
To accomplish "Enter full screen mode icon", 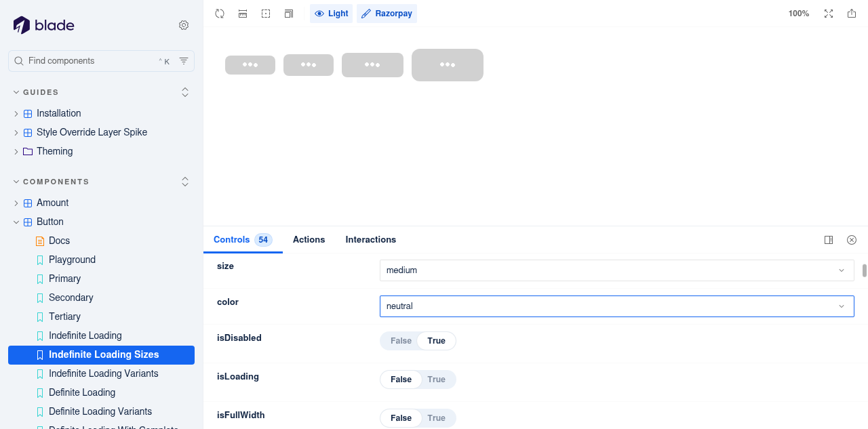I will [829, 14].
